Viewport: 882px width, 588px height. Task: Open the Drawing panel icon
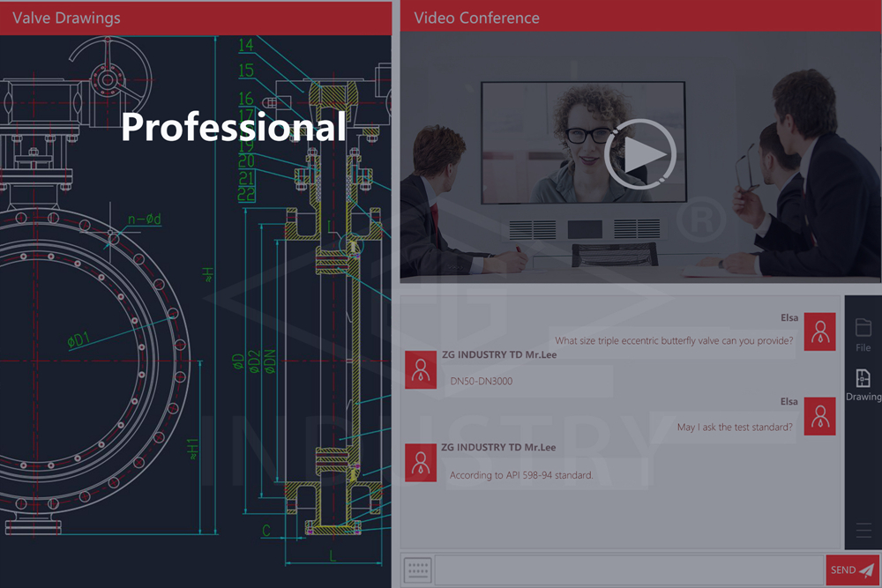pos(863,384)
